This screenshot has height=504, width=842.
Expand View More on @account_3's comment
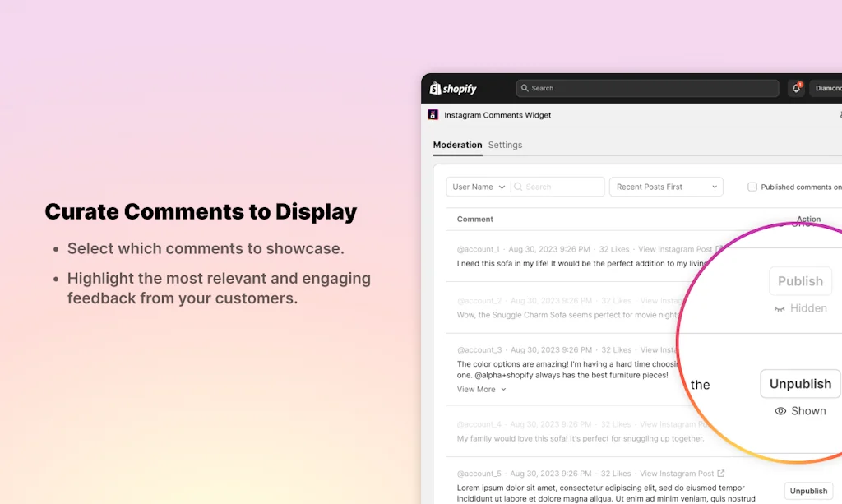pyautogui.click(x=476, y=389)
